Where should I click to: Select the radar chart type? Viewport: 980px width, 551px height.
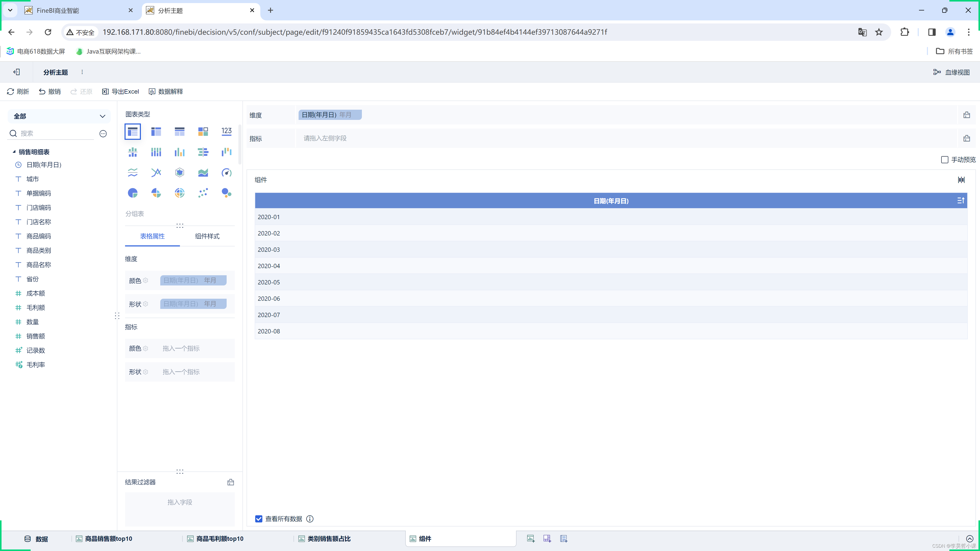[x=180, y=173]
